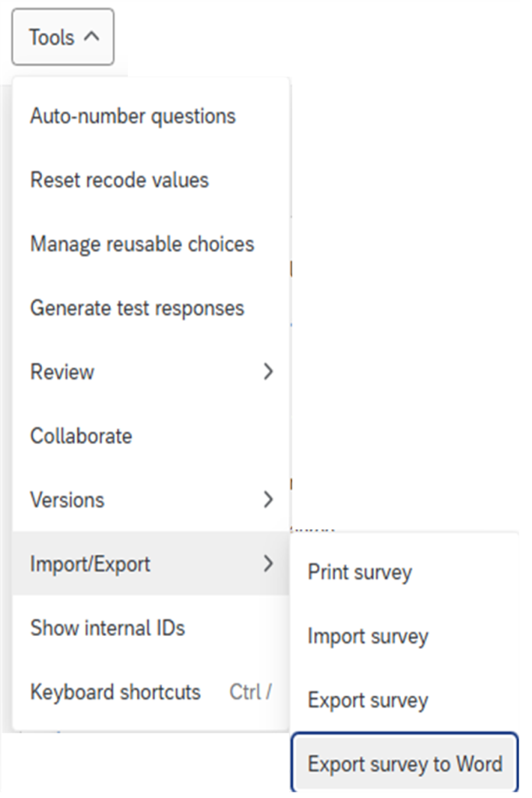The width and height of the screenshot is (532, 798).
Task: Click the Import/Export menu entry
Action: coord(90,563)
